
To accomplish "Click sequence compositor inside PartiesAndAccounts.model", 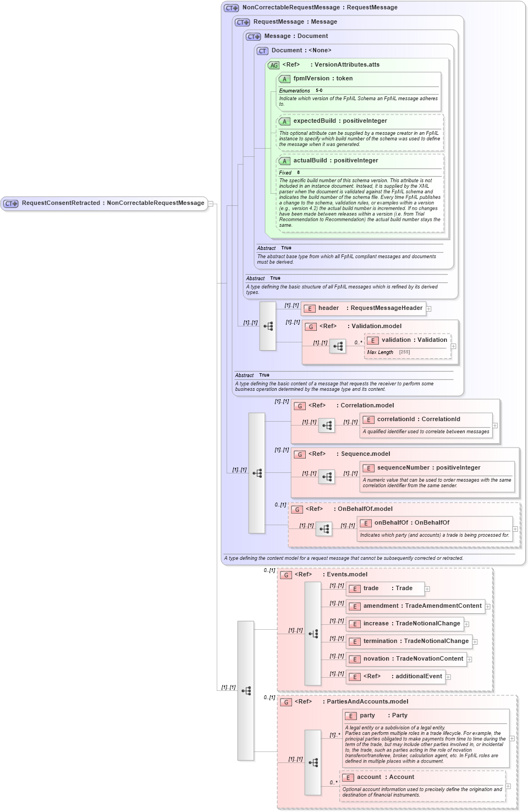I will pos(313,762).
